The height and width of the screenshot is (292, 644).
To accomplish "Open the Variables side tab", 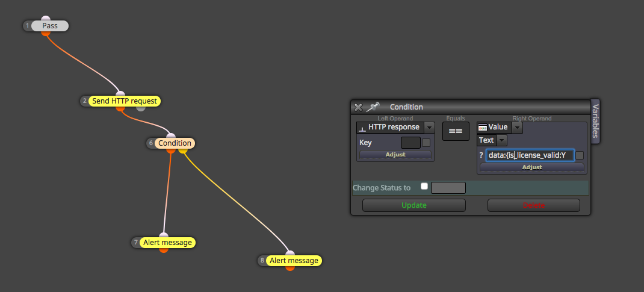I will 595,122.
